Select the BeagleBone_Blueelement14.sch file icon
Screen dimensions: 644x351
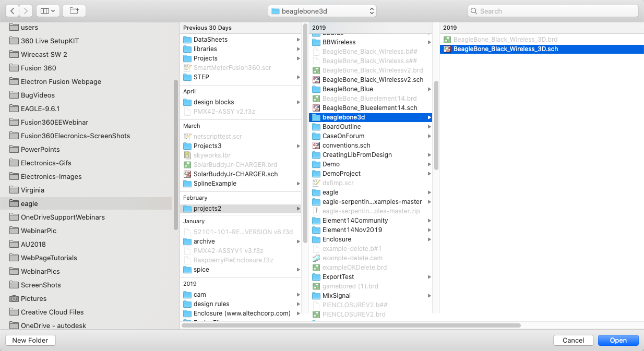(316, 108)
